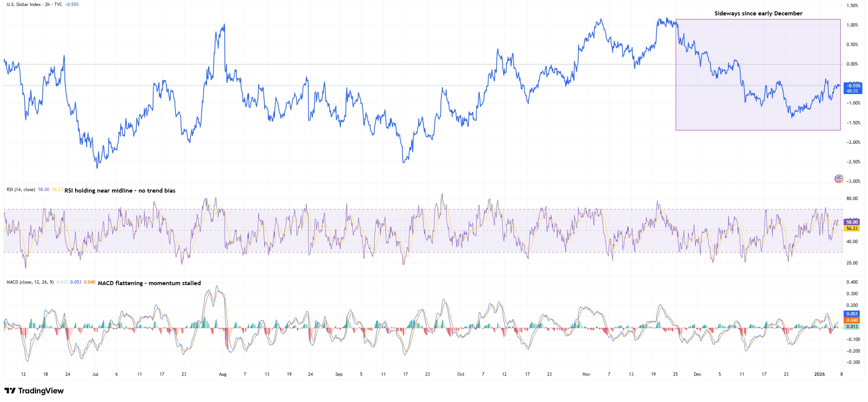Click the Nov label on time axis
This screenshot has height=402, width=868.
tap(586, 374)
